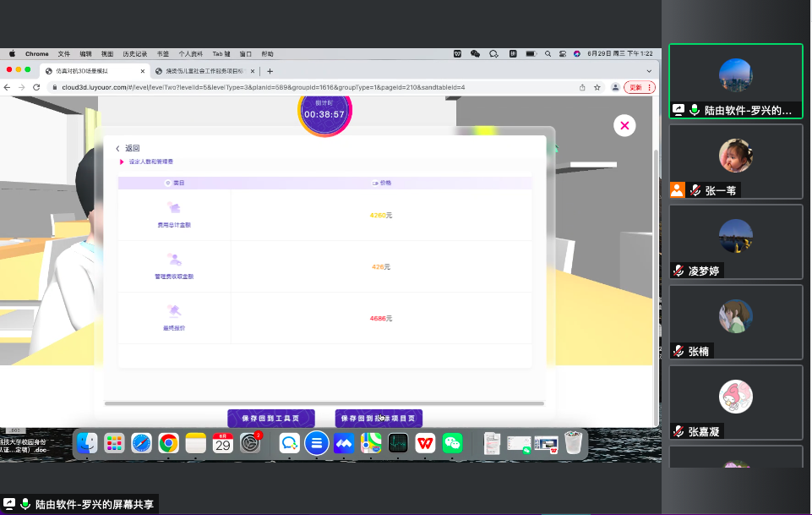Click the horizontal scrollbar below the table
Viewport: 812px width, 515px height.
click(x=324, y=403)
